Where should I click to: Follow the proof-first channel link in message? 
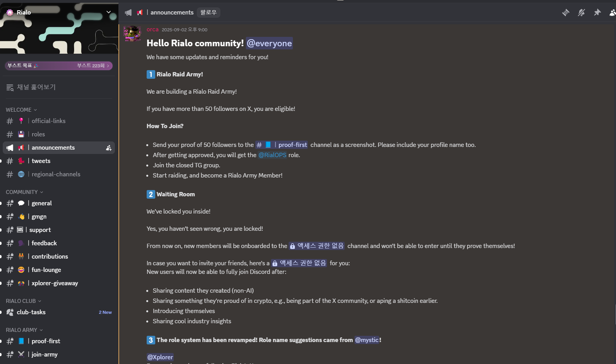click(282, 145)
